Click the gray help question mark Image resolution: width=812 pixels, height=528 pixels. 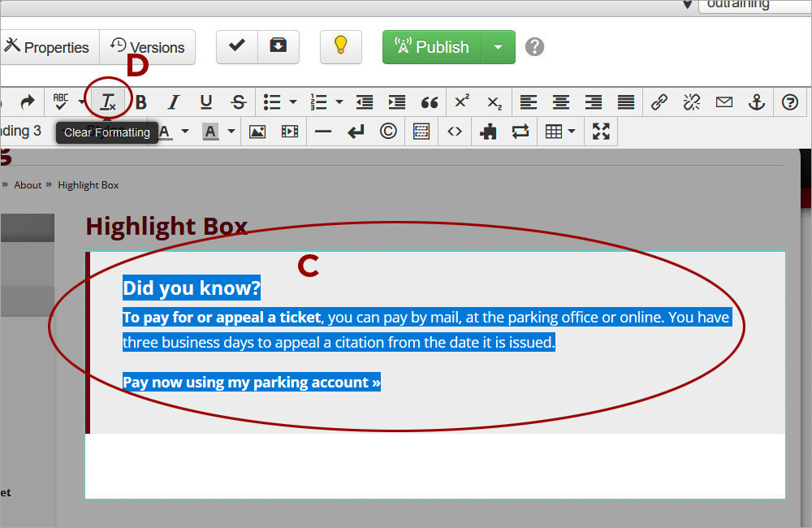click(x=534, y=47)
